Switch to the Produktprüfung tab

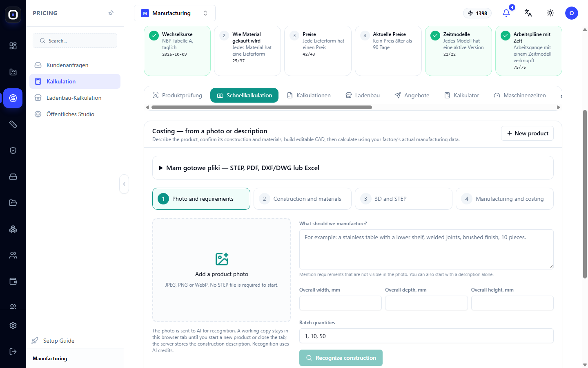(x=177, y=95)
